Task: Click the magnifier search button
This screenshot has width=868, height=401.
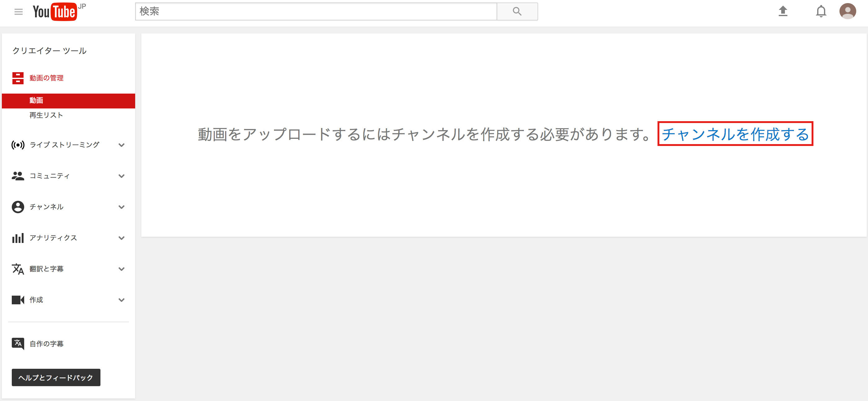Action: pos(517,11)
